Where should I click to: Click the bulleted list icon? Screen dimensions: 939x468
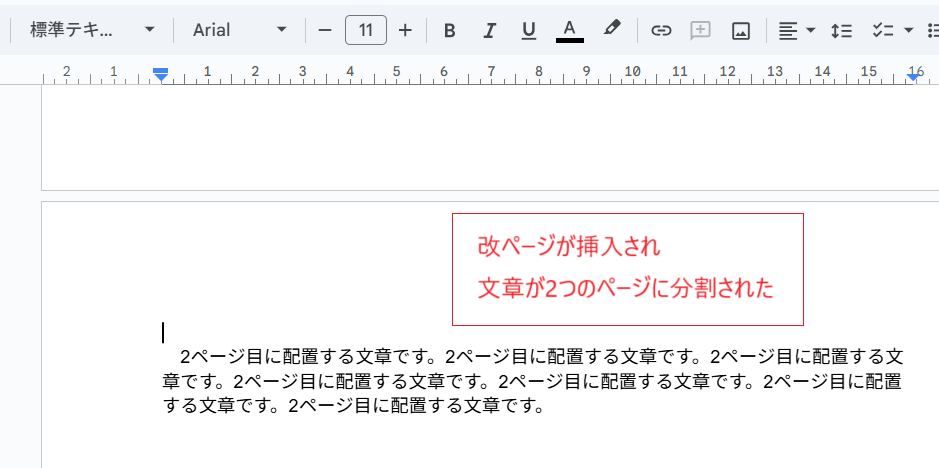(932, 31)
